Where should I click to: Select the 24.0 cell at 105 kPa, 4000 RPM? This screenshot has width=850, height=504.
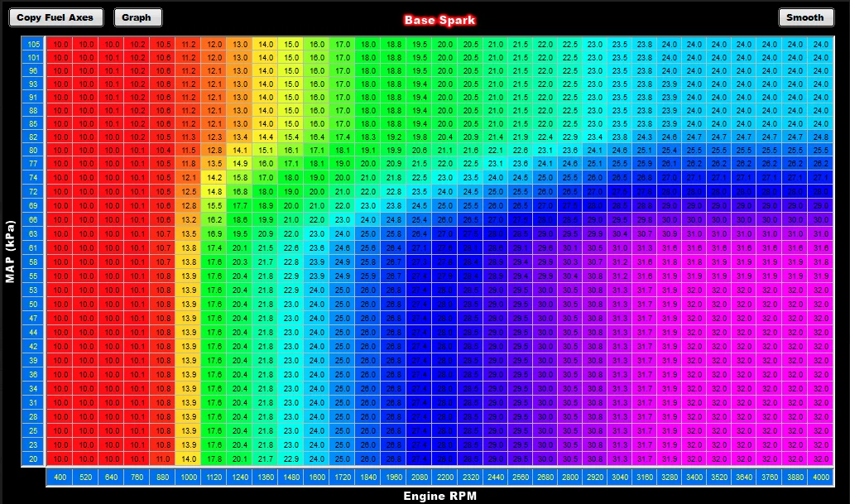[821, 44]
